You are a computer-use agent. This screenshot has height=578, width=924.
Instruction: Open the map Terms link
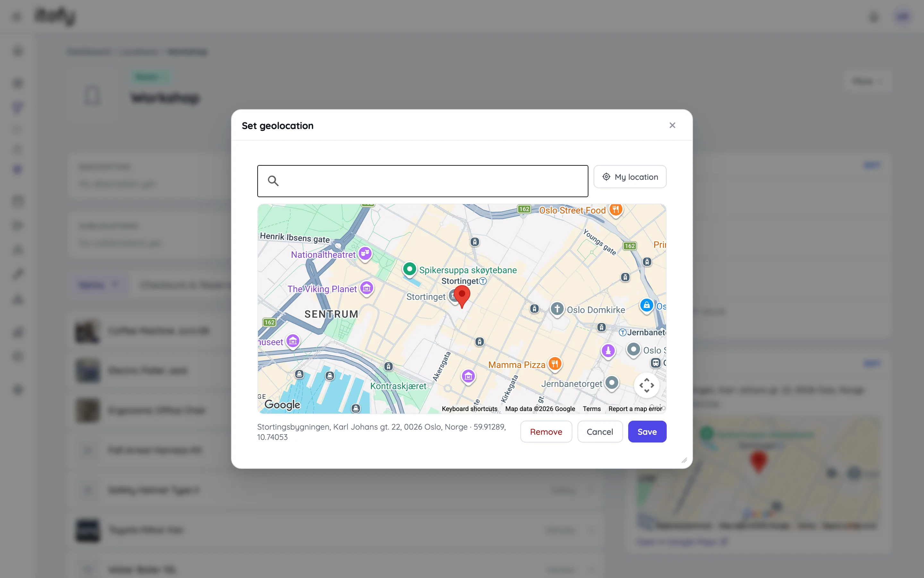(591, 409)
